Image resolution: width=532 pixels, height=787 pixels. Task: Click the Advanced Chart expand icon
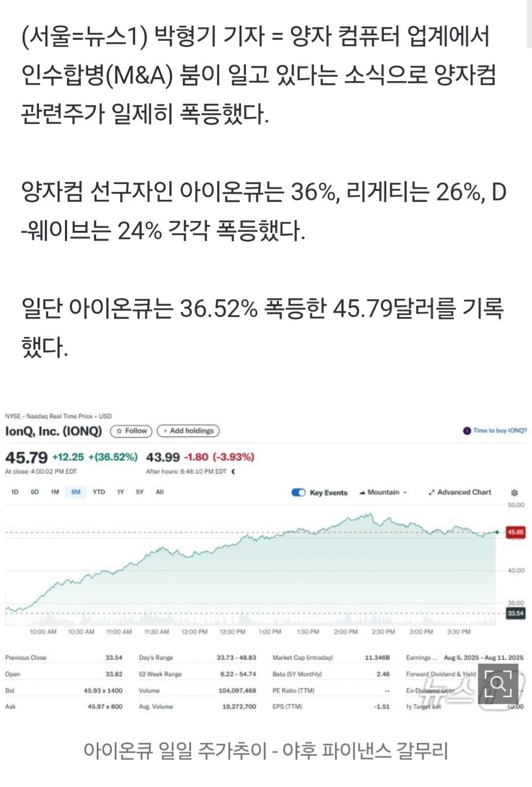(x=432, y=492)
